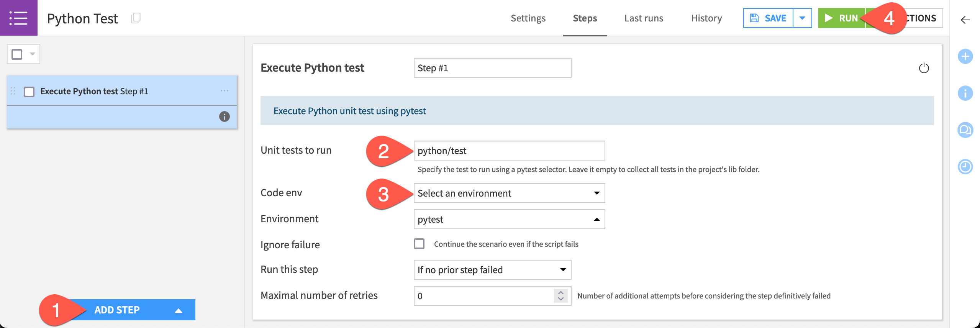
Task: Enable Ignore failure checkbox
Action: tap(419, 244)
